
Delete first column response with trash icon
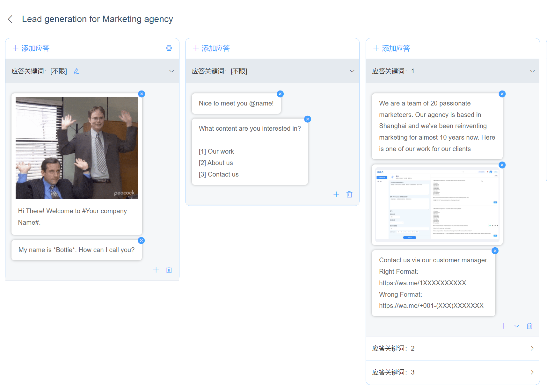[169, 270]
